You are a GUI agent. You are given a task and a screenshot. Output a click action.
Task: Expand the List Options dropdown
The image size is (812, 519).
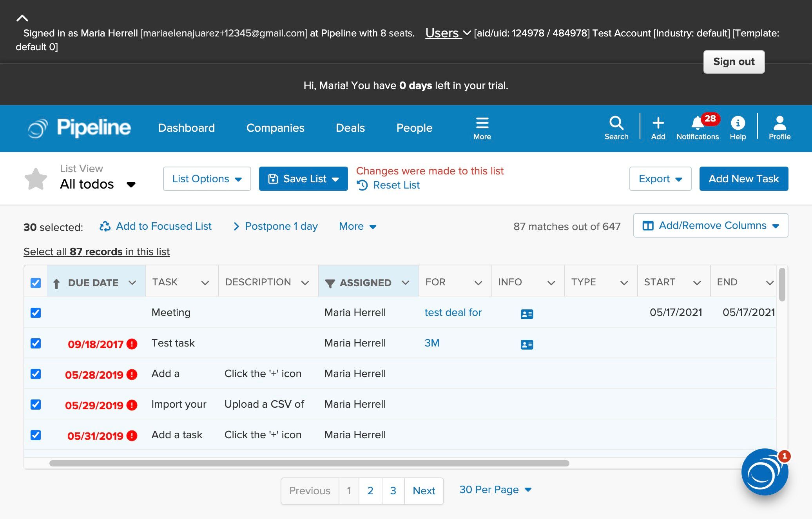pyautogui.click(x=207, y=179)
